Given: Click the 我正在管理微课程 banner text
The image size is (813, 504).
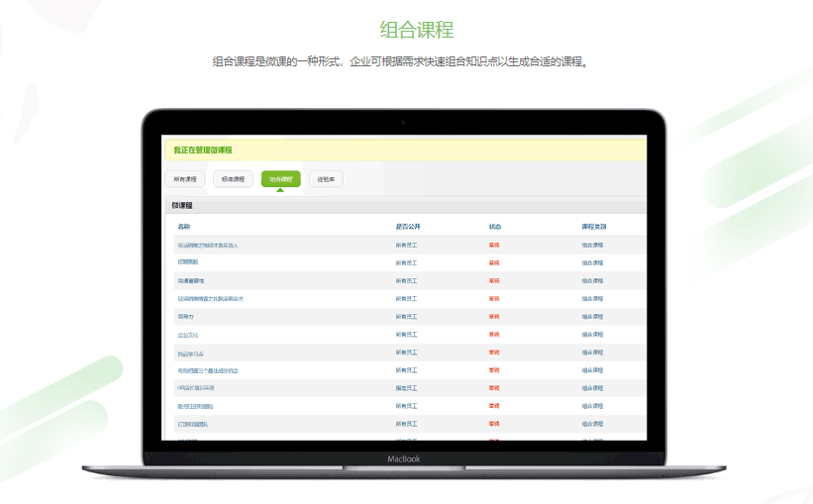Looking at the screenshot, I should 203,150.
